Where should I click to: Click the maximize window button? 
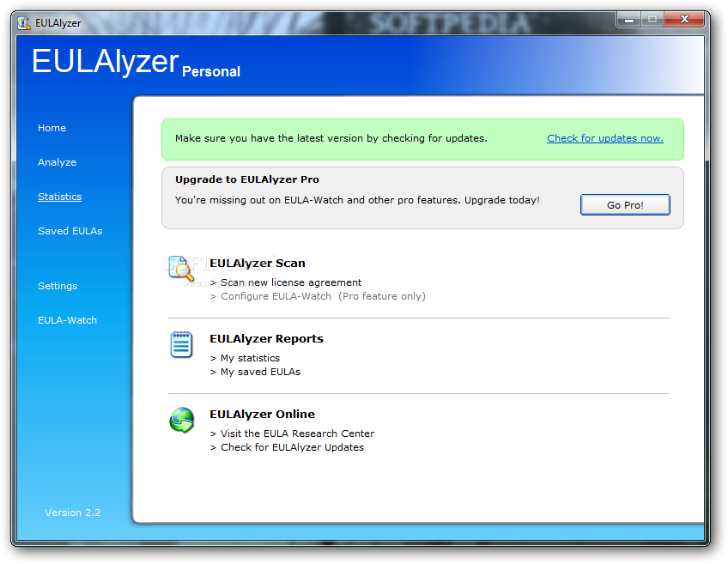point(652,20)
